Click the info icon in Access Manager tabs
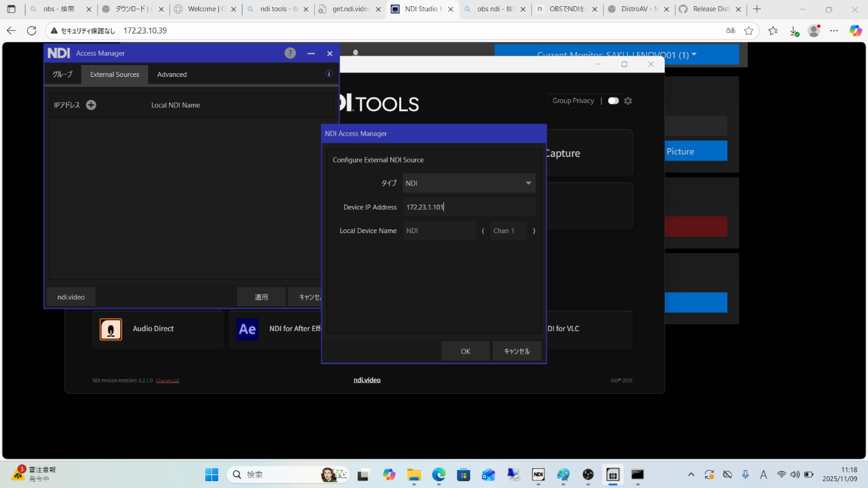This screenshot has width=868, height=488. [329, 74]
